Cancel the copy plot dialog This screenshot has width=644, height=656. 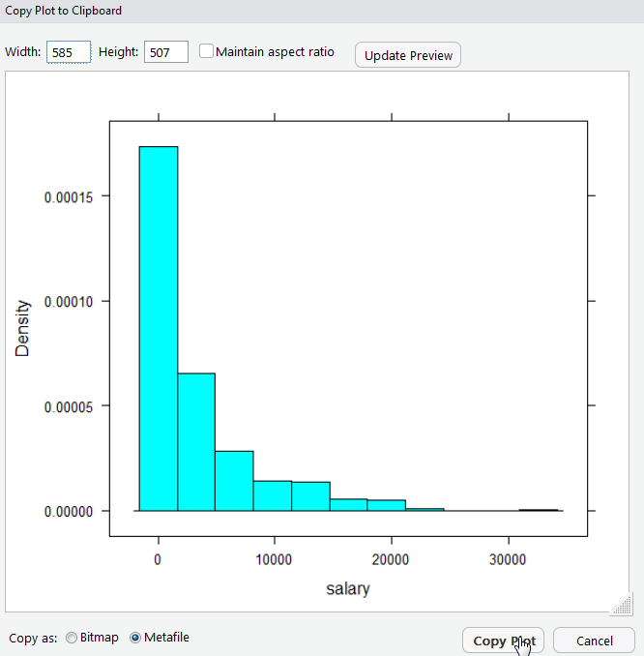[594, 641]
